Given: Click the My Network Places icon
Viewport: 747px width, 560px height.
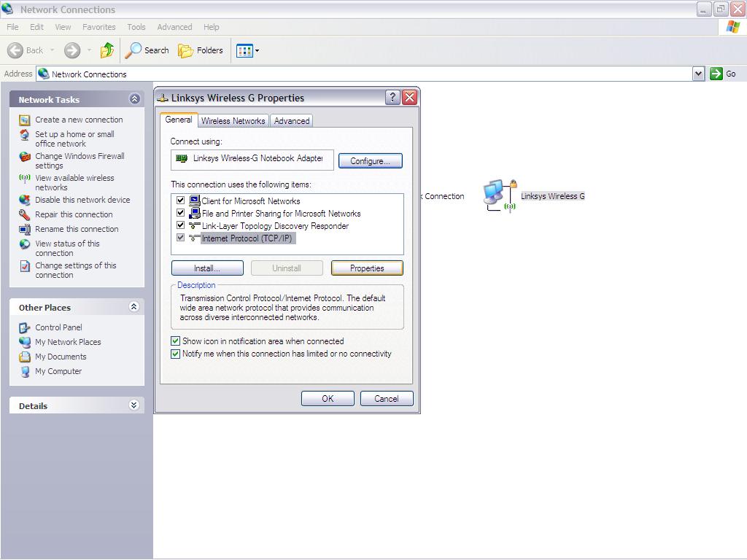Looking at the screenshot, I should (25, 343).
